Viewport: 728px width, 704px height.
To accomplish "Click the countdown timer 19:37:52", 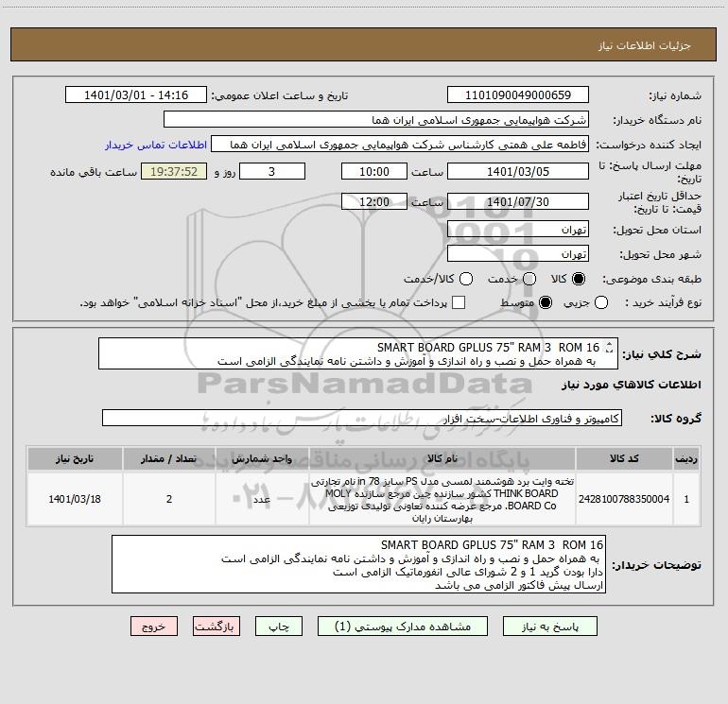I will (x=174, y=171).
